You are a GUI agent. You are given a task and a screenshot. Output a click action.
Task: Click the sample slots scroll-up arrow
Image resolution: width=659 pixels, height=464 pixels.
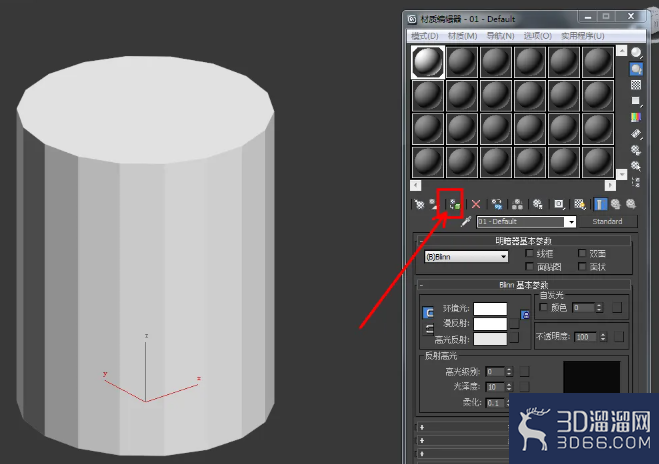click(x=622, y=51)
